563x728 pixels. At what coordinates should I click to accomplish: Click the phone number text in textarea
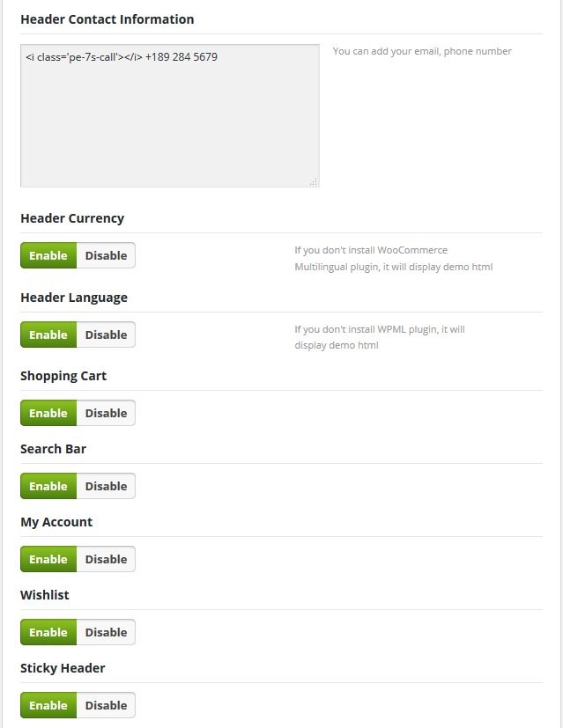[x=181, y=57]
